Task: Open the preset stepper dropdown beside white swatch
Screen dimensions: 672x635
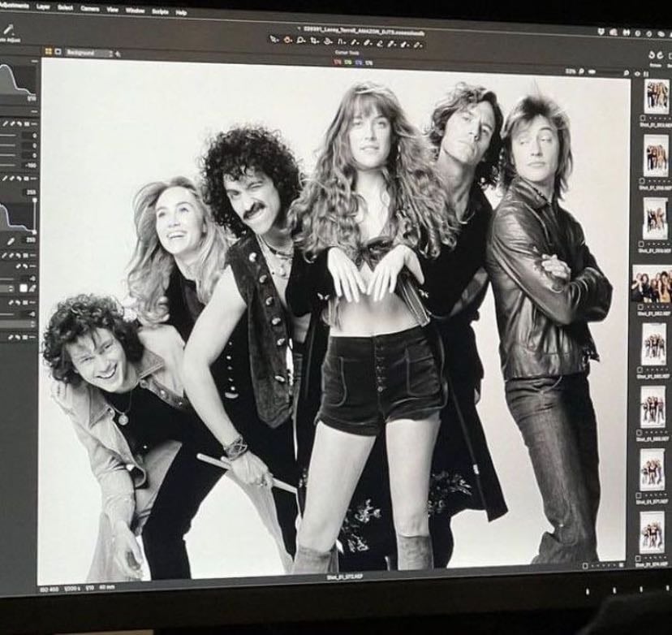Action: click(11, 288)
